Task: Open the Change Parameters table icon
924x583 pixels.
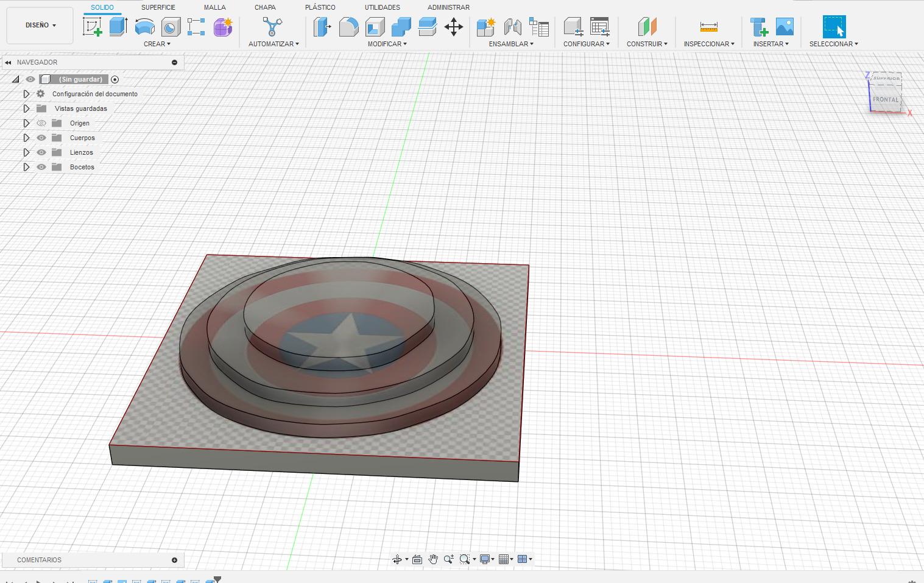Action: (600, 27)
